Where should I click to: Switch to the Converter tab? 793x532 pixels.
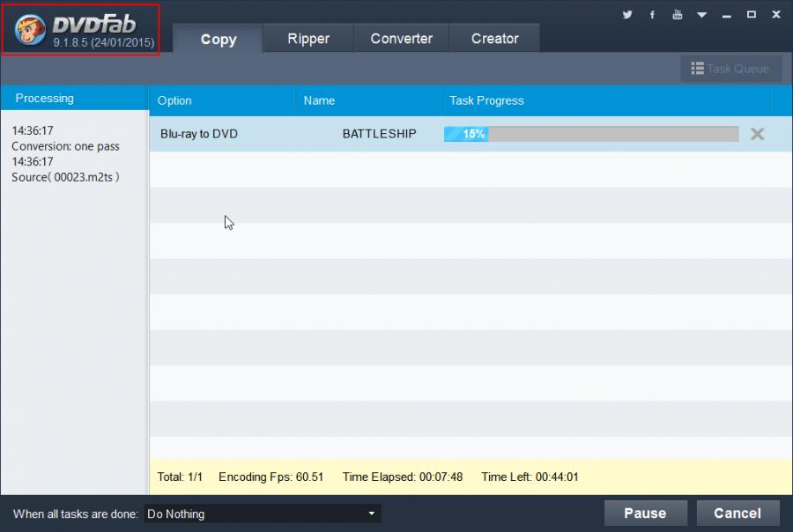[x=401, y=39]
